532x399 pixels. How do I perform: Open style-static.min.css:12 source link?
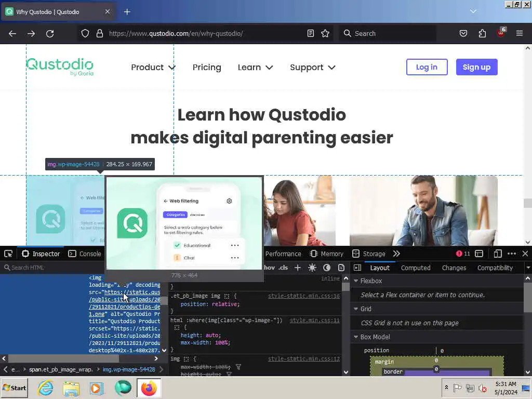(303, 358)
